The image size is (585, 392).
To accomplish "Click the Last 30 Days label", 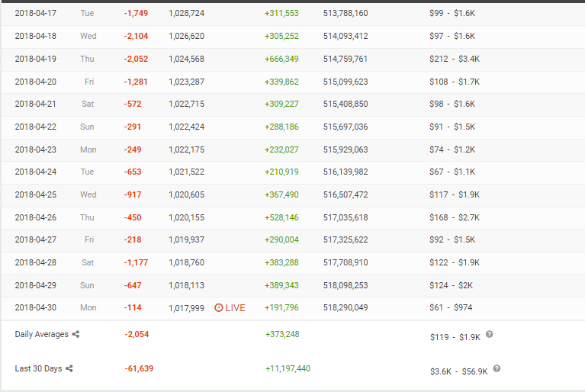I will [x=38, y=368].
